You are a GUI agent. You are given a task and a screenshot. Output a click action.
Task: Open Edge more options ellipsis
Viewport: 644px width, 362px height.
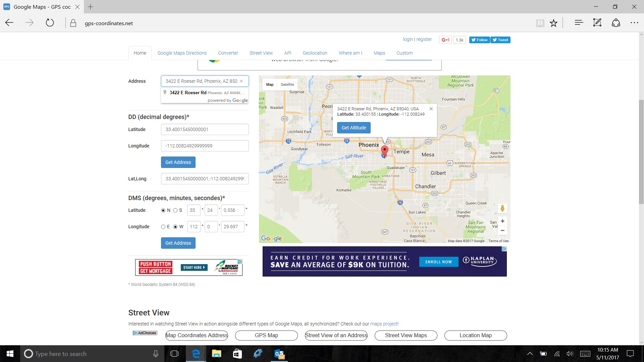(x=634, y=23)
